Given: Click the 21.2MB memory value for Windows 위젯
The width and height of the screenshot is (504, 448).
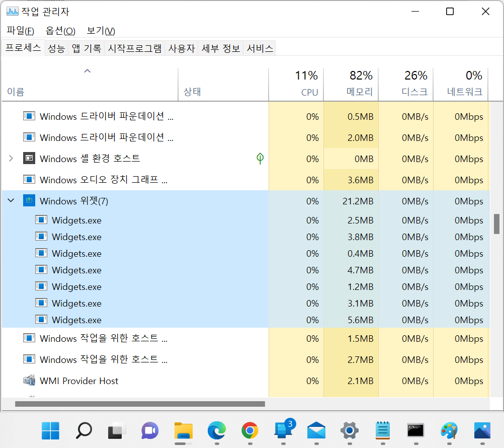Looking at the screenshot, I should pyautogui.click(x=358, y=201).
